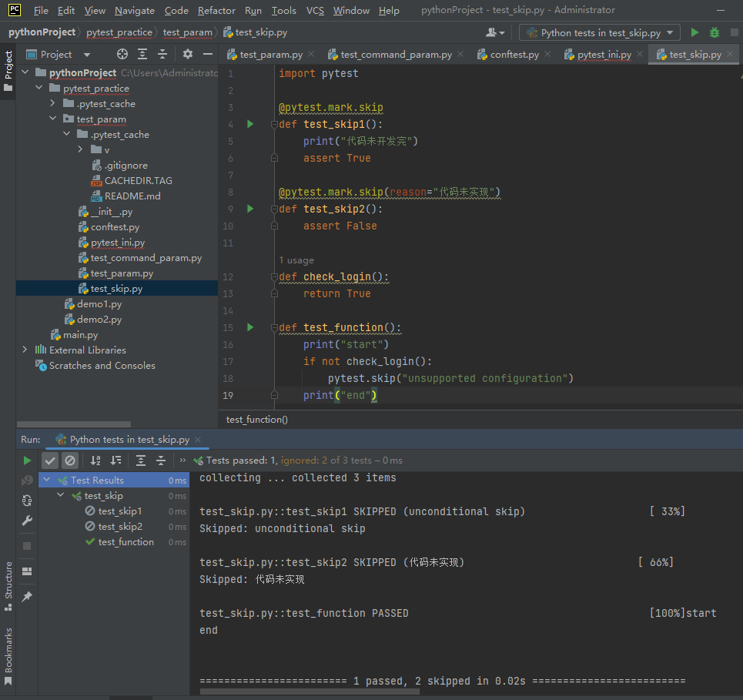The image size is (743, 700).
Task: Sort test results by duration
Action: coord(115,461)
